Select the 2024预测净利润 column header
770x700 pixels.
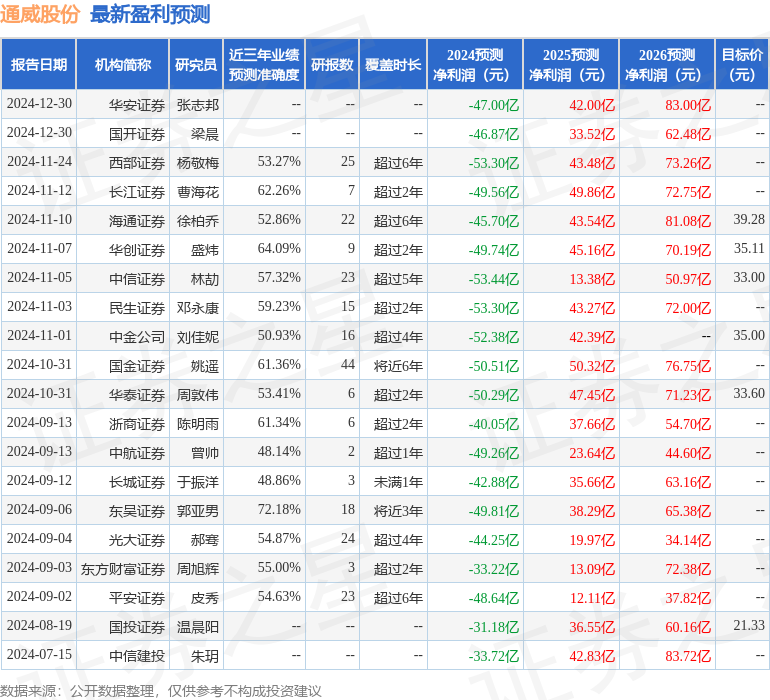tap(475, 65)
